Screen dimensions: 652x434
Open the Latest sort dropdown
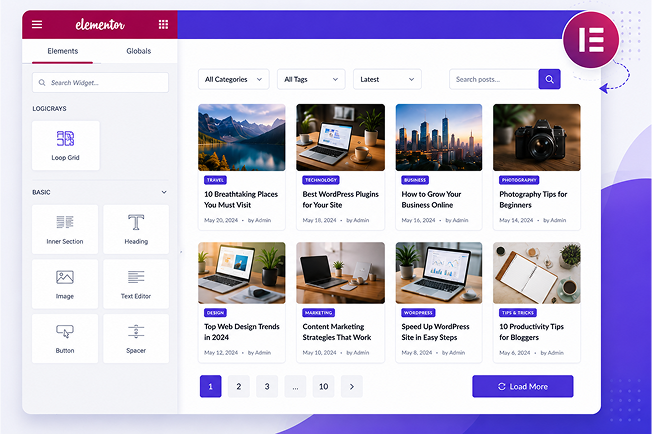click(x=387, y=79)
